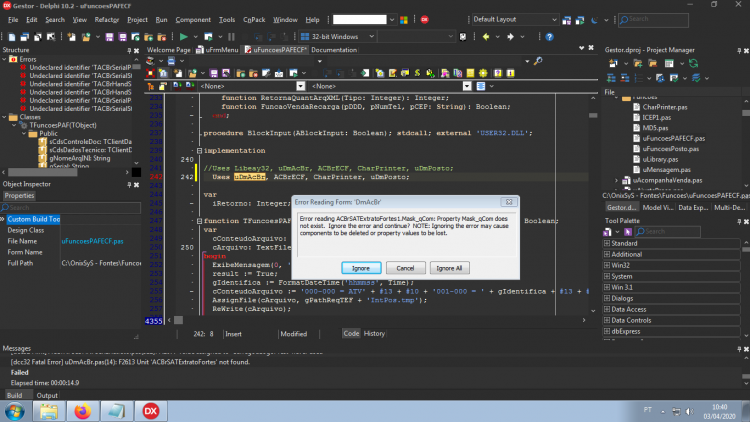The height and width of the screenshot is (422, 750).
Task: Click the yellow back navigation arrow
Action: point(486,37)
